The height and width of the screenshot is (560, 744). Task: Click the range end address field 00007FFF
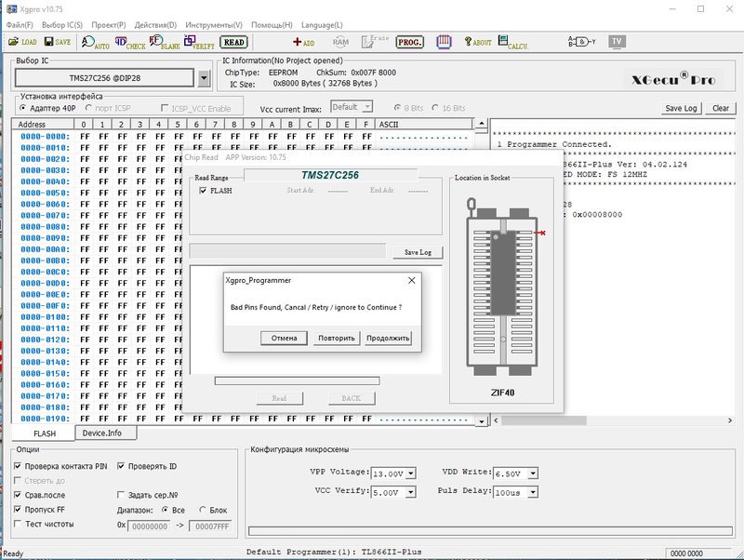click(x=212, y=527)
